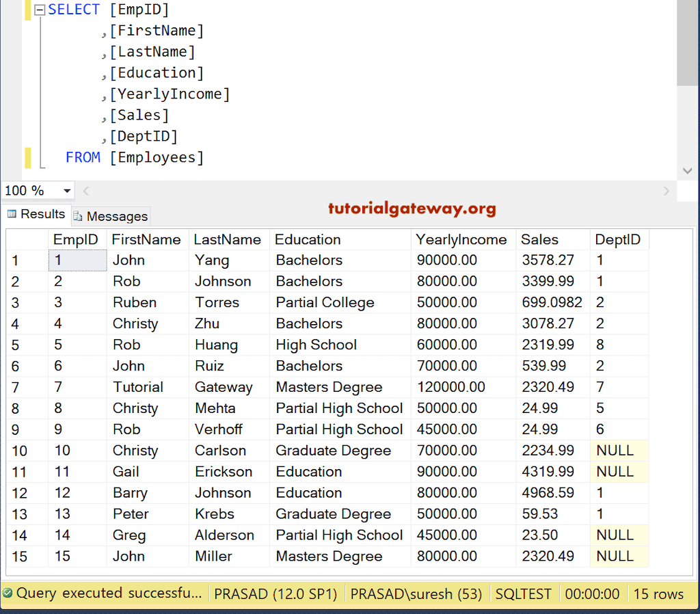The height and width of the screenshot is (614, 700).
Task: Click the SELECT keyword in query editor
Action: [x=74, y=10]
